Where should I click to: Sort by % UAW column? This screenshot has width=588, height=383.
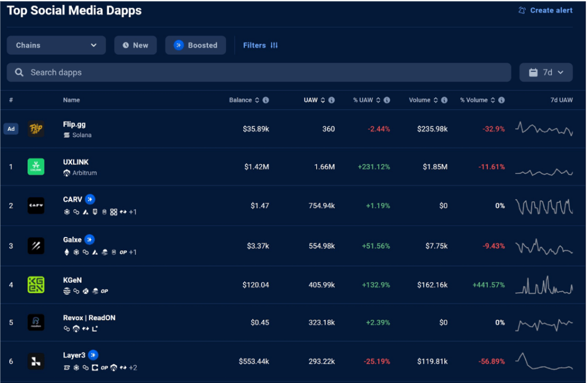366,100
